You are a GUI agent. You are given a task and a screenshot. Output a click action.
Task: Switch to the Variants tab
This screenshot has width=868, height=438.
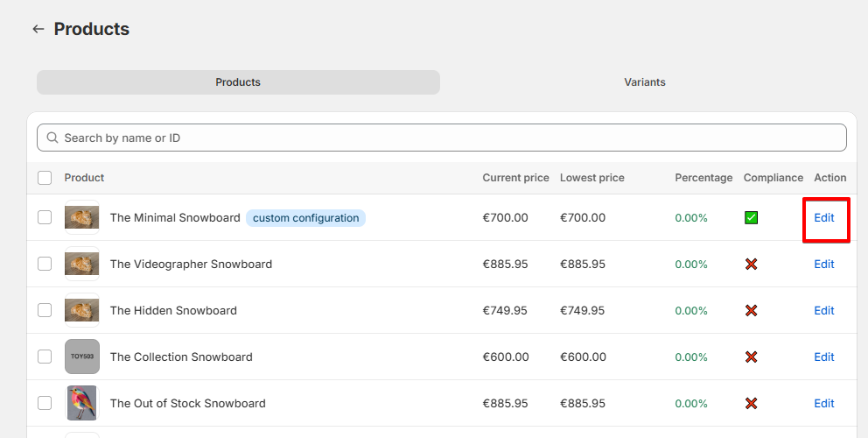point(644,82)
